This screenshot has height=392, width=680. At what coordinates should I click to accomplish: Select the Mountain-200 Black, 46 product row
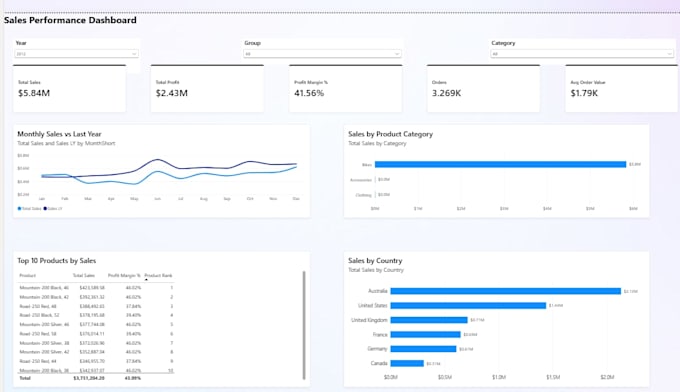coord(96,287)
